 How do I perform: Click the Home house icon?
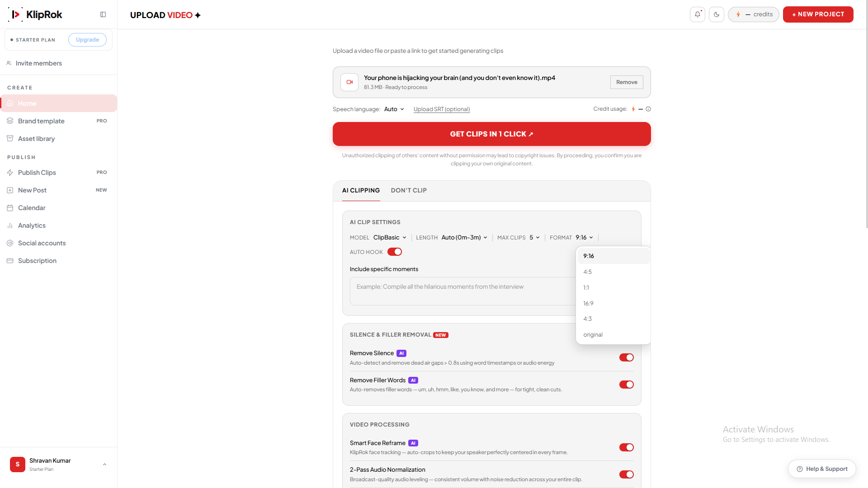point(10,103)
